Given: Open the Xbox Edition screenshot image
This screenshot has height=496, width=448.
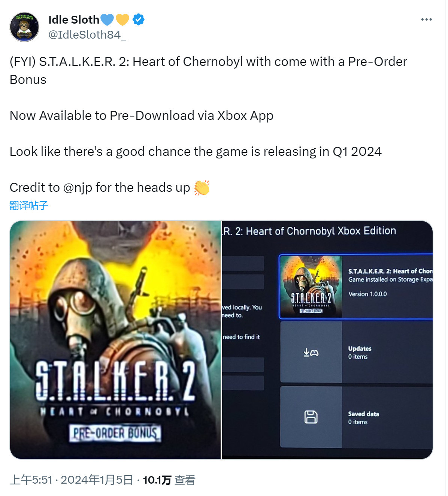Looking at the screenshot, I should (x=327, y=340).
